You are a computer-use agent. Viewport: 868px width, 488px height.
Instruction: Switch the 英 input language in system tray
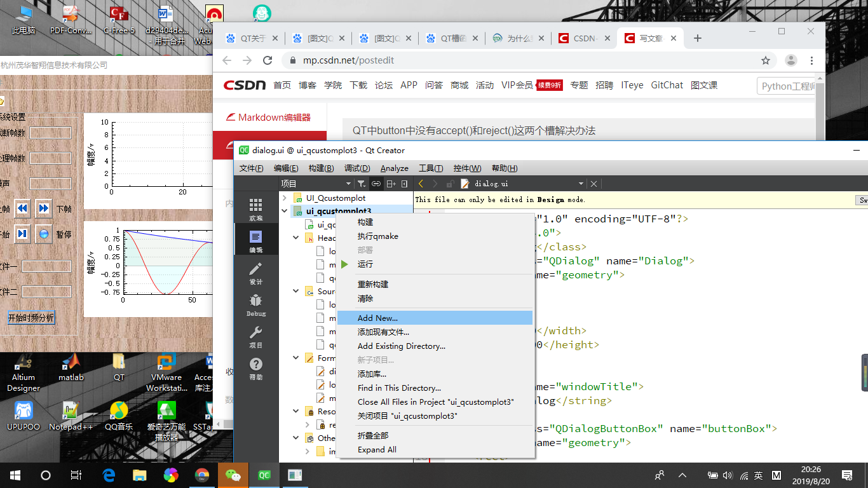point(758,475)
